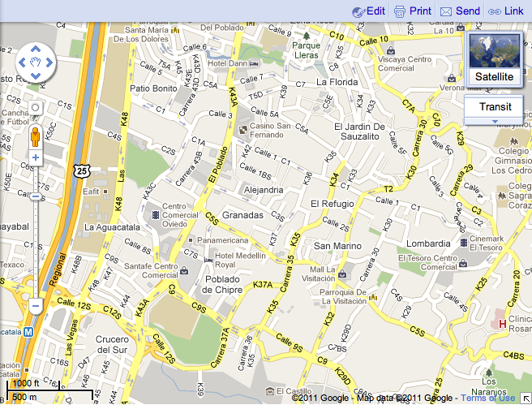Pan the map left with the west arrow
Screen dimensions: 532x405
click(x=22, y=62)
